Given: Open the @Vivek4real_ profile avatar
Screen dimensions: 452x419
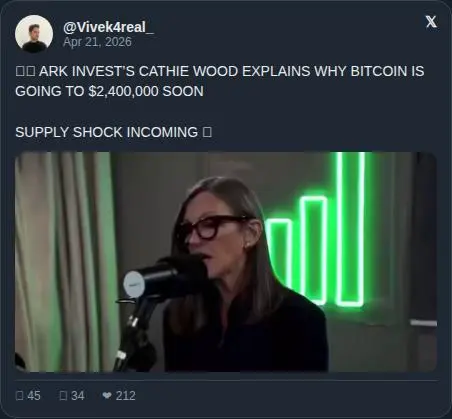Looking at the screenshot, I should (34, 34).
